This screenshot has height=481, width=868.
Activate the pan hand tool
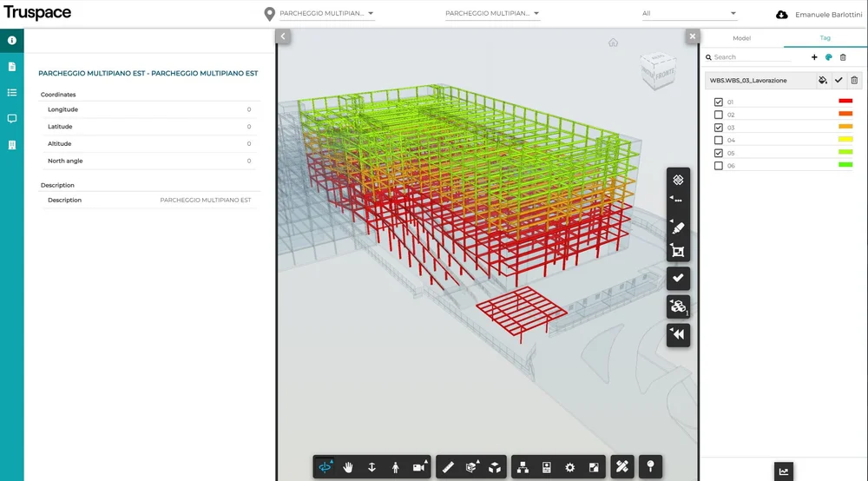point(348,467)
